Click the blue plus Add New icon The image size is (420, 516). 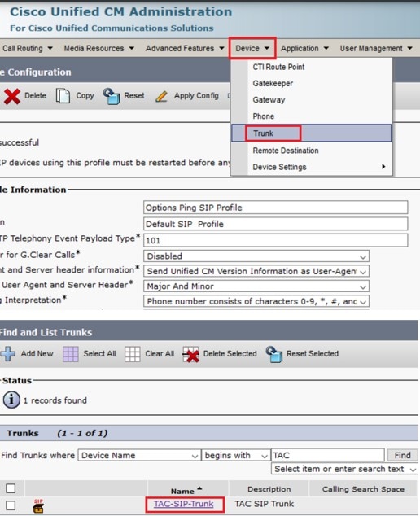coord(8,354)
